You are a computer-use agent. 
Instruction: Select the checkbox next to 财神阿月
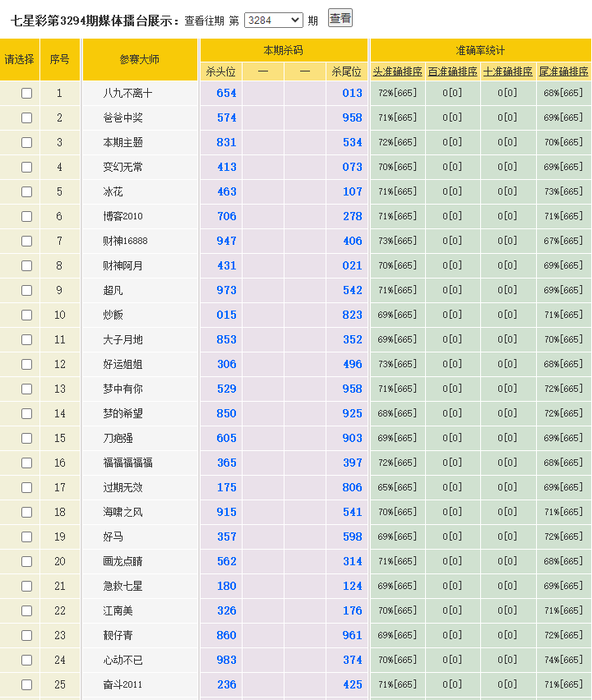(x=26, y=265)
